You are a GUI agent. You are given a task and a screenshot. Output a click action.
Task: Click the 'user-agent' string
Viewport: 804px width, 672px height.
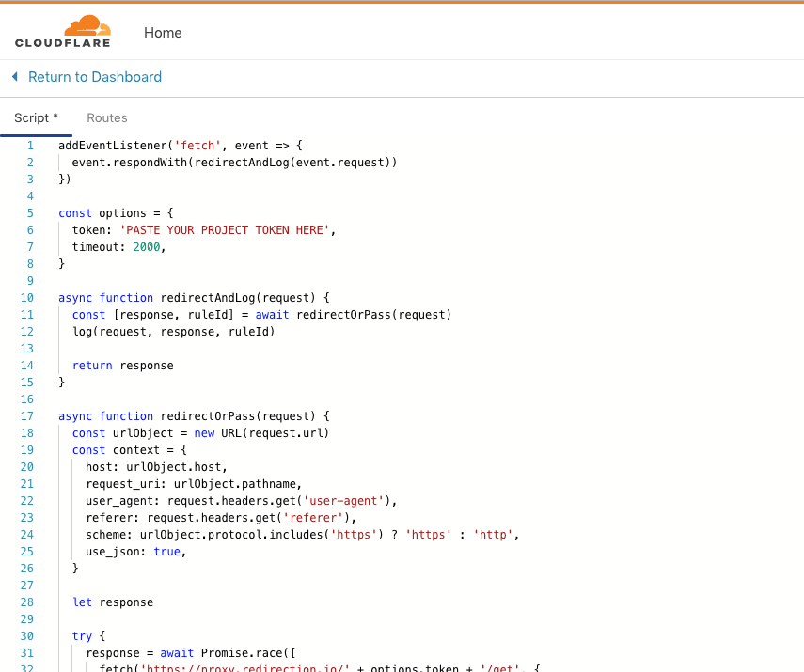pyautogui.click(x=343, y=501)
